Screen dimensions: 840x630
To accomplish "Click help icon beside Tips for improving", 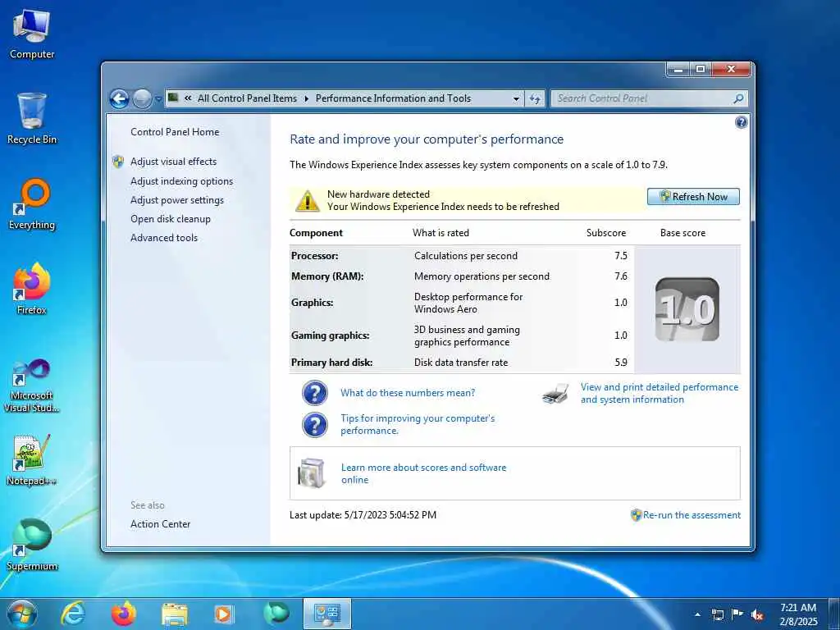I will point(315,425).
